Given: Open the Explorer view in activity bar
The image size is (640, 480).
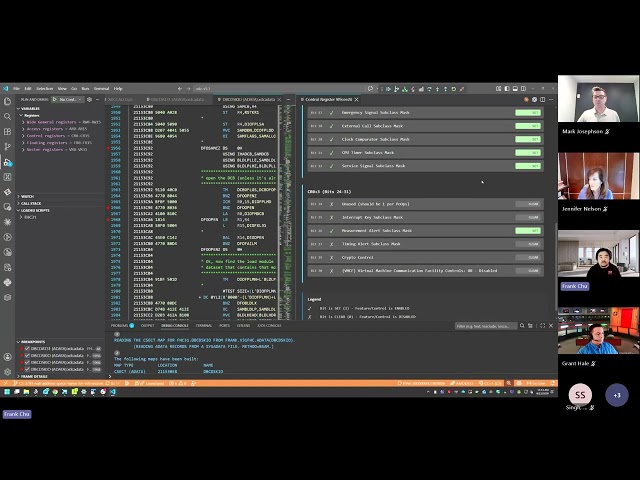Looking at the screenshot, I should [7, 101].
